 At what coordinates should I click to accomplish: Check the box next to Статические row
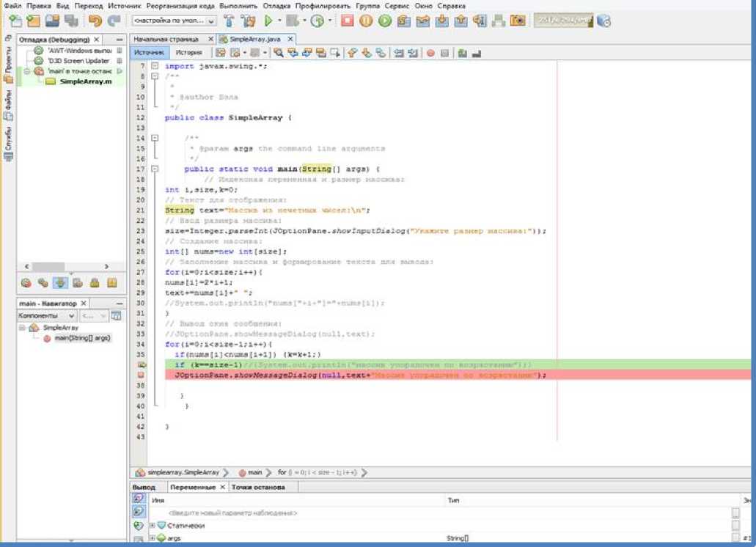pyautogui.click(x=735, y=526)
